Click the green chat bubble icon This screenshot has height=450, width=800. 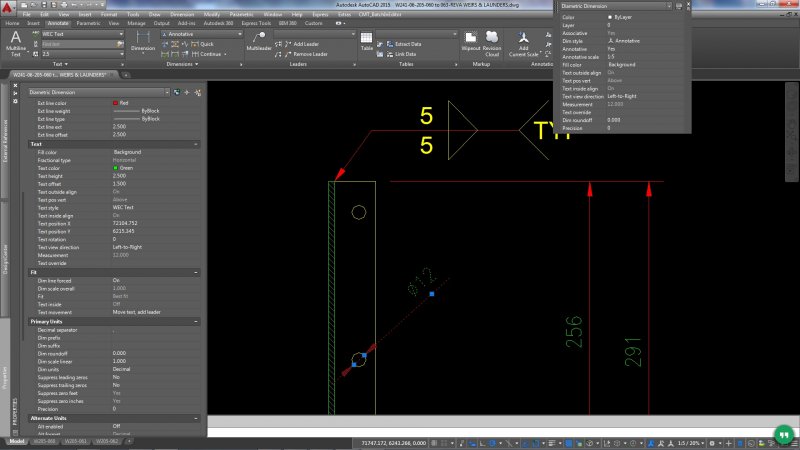(784, 435)
